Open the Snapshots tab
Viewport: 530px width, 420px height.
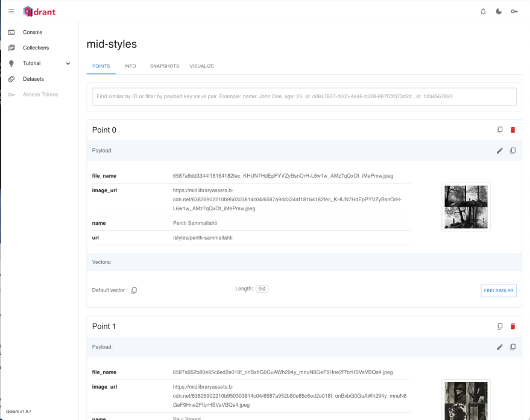pyautogui.click(x=164, y=66)
